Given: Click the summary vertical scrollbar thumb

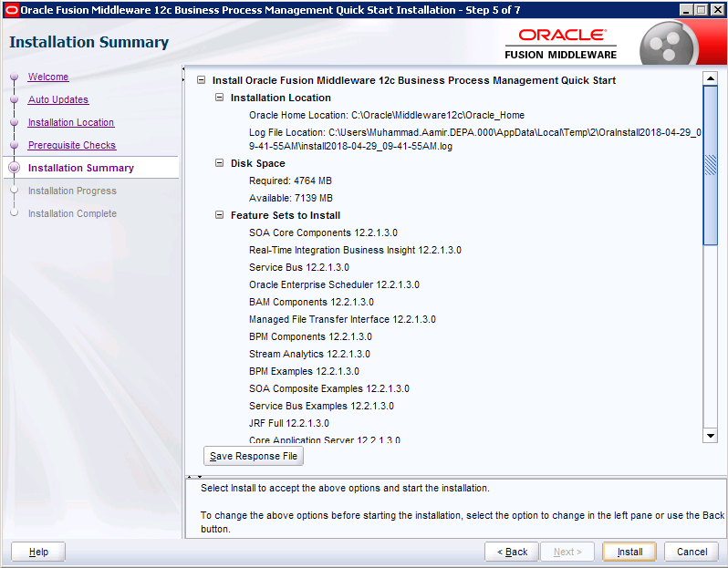Looking at the screenshot, I should 711,165.
